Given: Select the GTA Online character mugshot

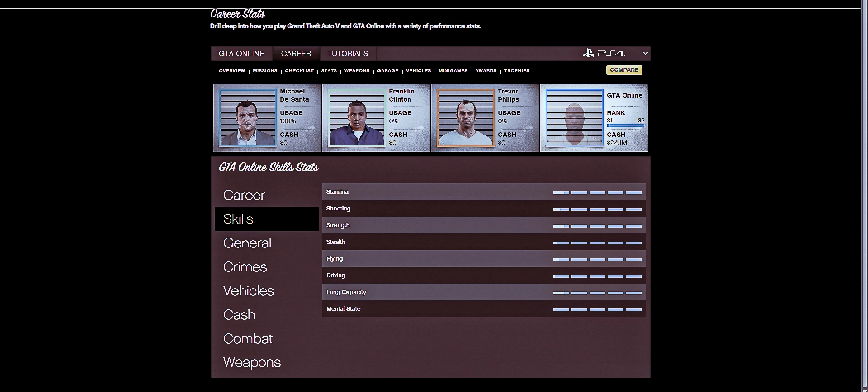Looking at the screenshot, I should (574, 118).
